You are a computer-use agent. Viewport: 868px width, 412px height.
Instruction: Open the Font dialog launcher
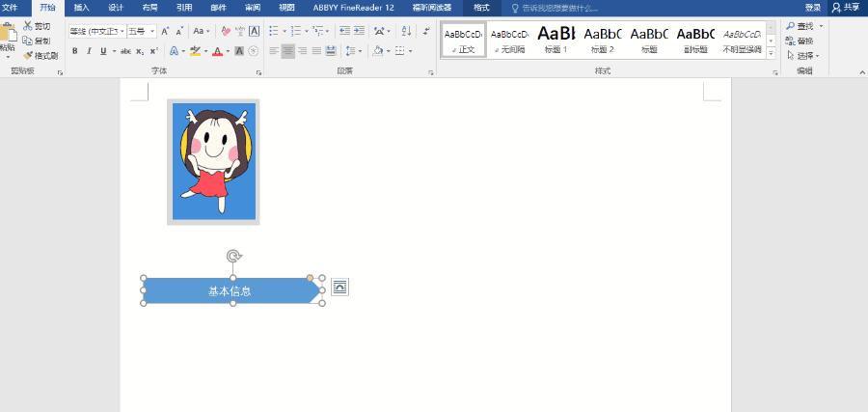(258, 72)
